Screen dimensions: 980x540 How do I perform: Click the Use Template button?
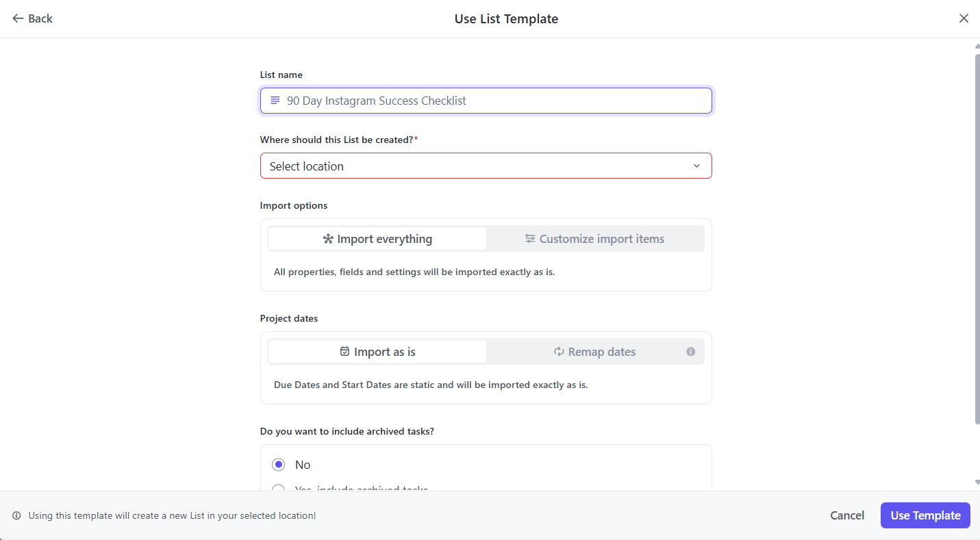point(925,515)
